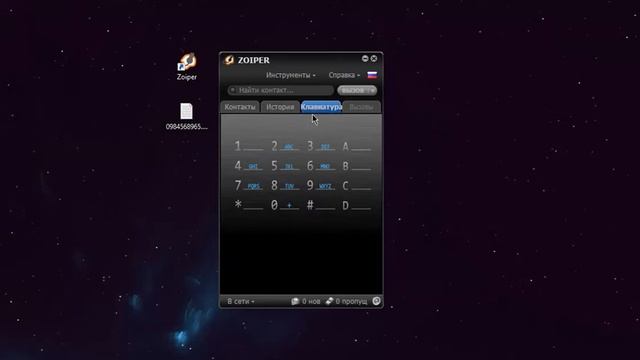Switch to the Контакты tab

[240, 107]
